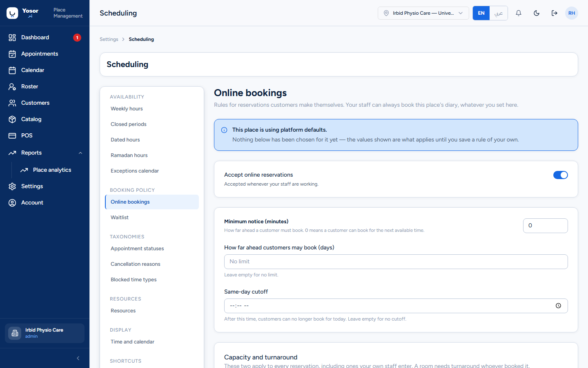The height and width of the screenshot is (368, 588).
Task: Open Ramadan hours settings
Action: [152, 155]
